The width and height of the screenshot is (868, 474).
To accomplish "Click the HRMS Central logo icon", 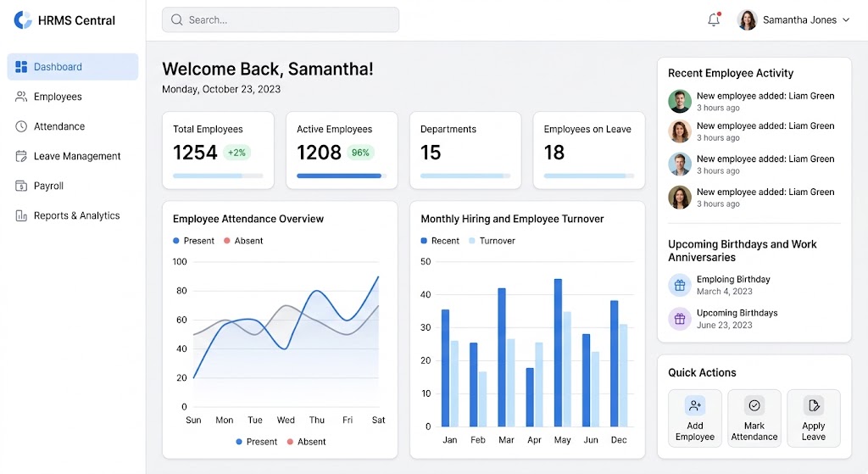I will [23, 20].
